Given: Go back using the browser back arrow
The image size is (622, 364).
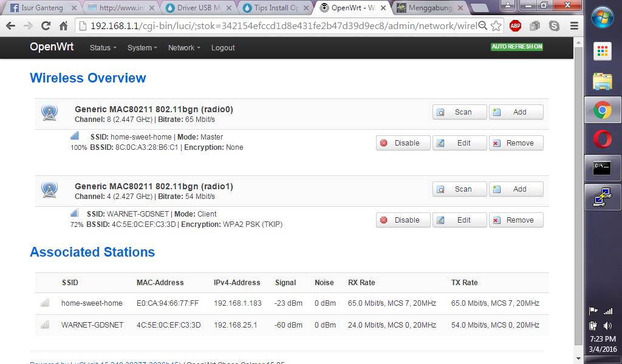Looking at the screenshot, I should pos(11,26).
